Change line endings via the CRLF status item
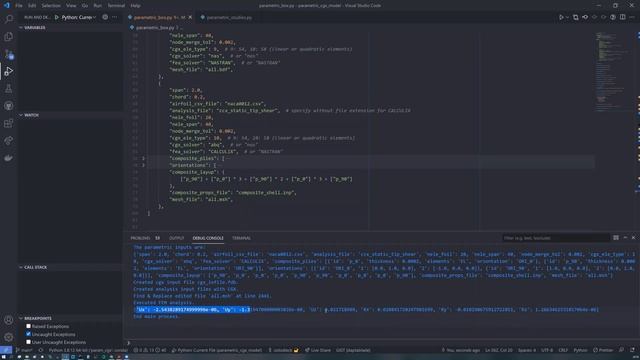 (x=563, y=350)
